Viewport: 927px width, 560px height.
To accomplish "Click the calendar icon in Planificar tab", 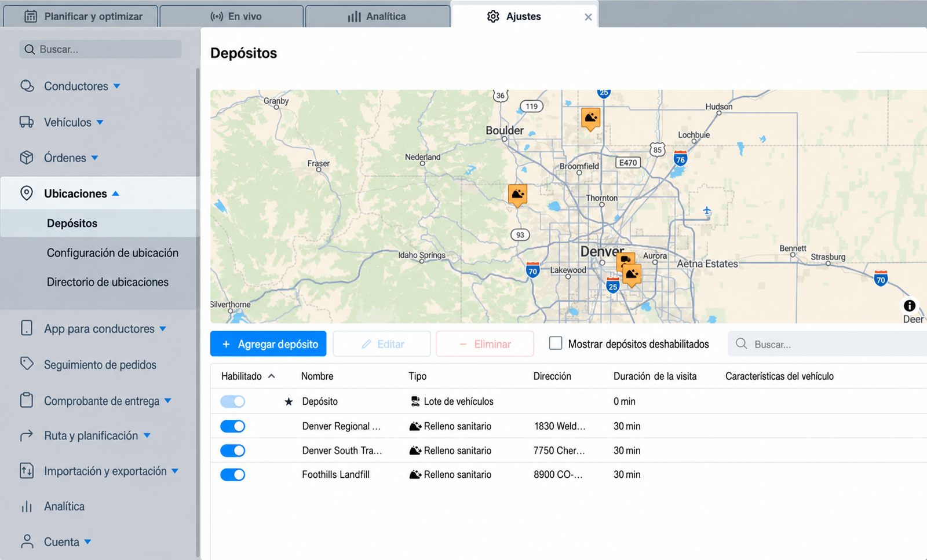I will [x=31, y=17].
